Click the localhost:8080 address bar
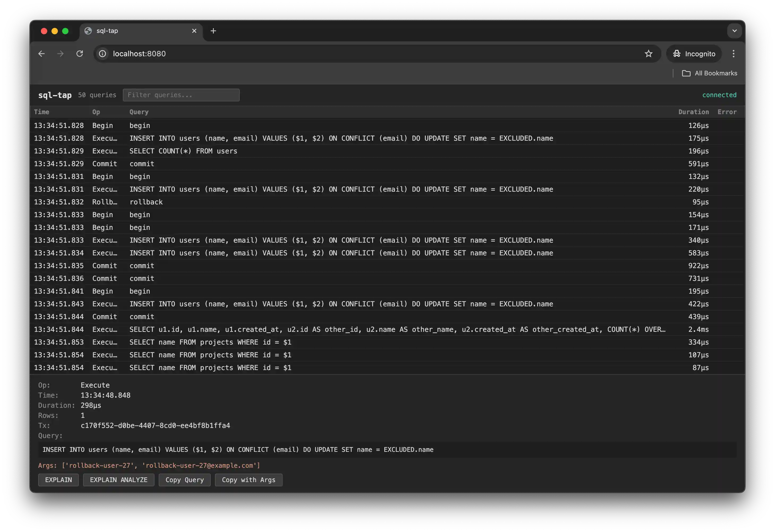This screenshot has height=532, width=775. tap(367, 54)
